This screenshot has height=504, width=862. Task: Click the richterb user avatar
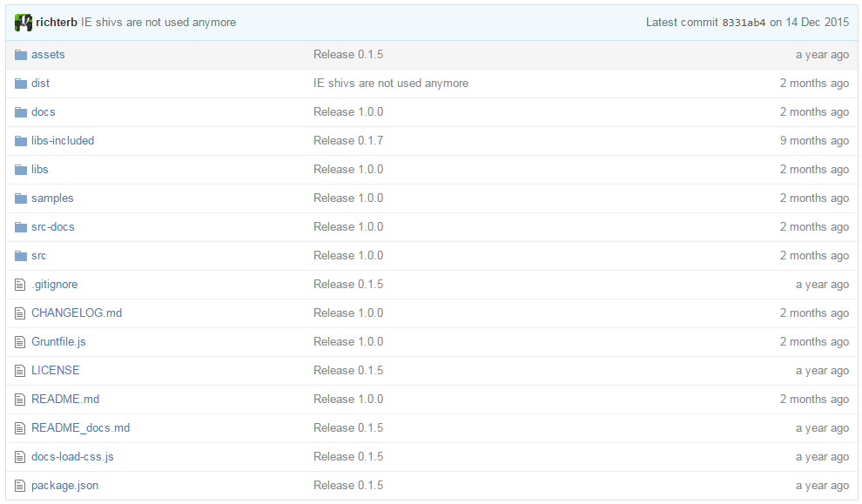[24, 23]
